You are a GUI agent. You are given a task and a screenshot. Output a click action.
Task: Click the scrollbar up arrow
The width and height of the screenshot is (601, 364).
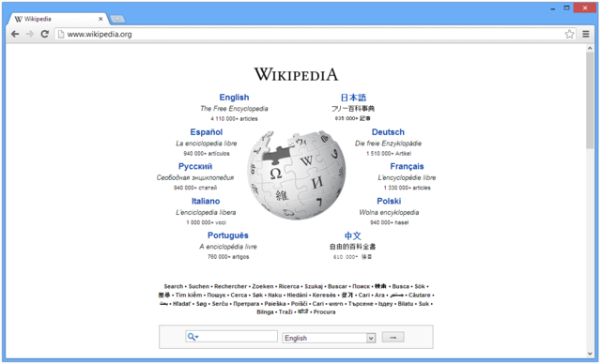(590, 48)
